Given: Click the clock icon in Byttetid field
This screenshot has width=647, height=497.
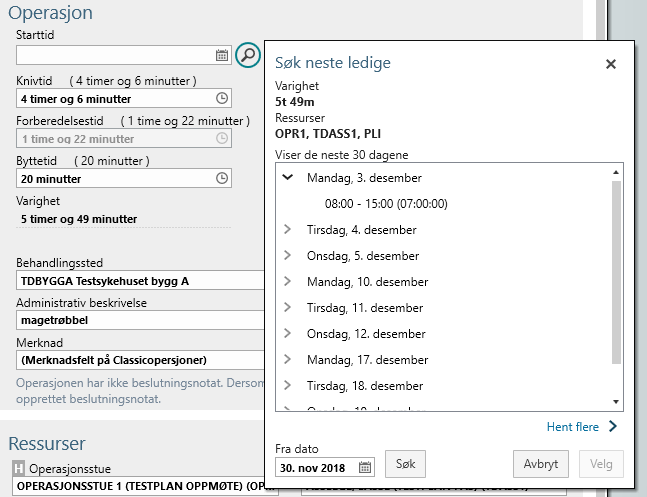Looking at the screenshot, I should [x=222, y=178].
